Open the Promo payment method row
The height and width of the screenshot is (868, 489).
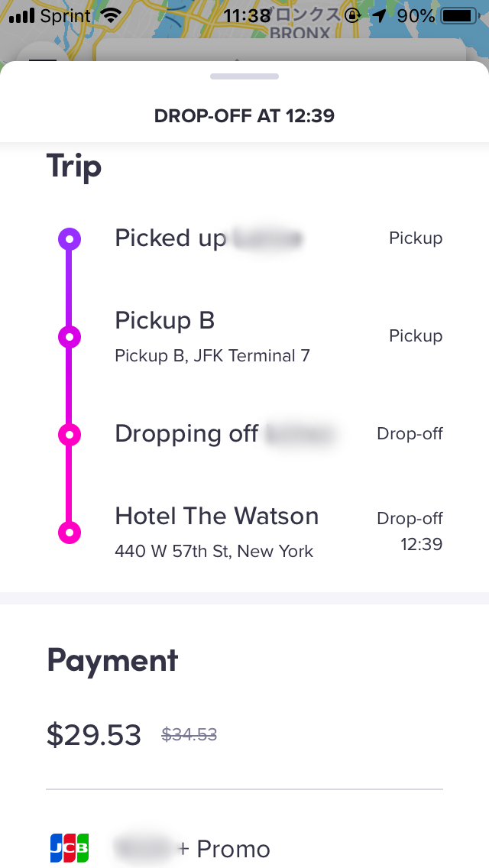click(x=244, y=848)
